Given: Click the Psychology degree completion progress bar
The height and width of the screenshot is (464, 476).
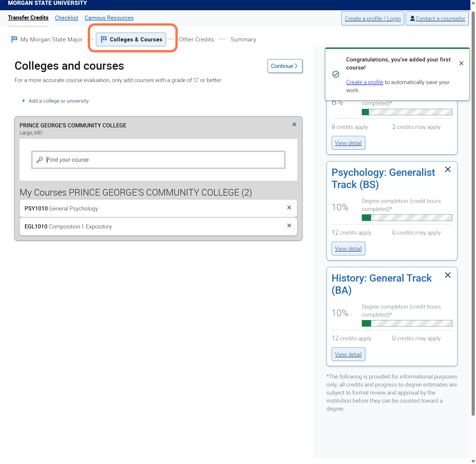Looking at the screenshot, I should pyautogui.click(x=407, y=218).
